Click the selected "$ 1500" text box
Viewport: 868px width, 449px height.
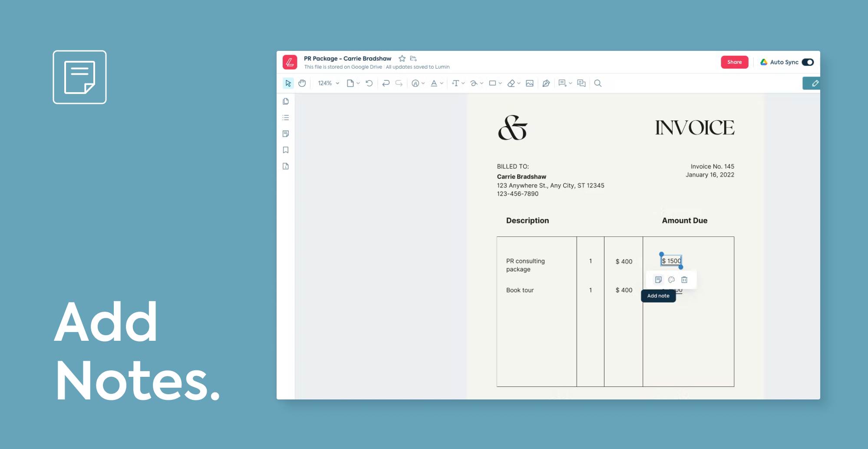(x=671, y=261)
